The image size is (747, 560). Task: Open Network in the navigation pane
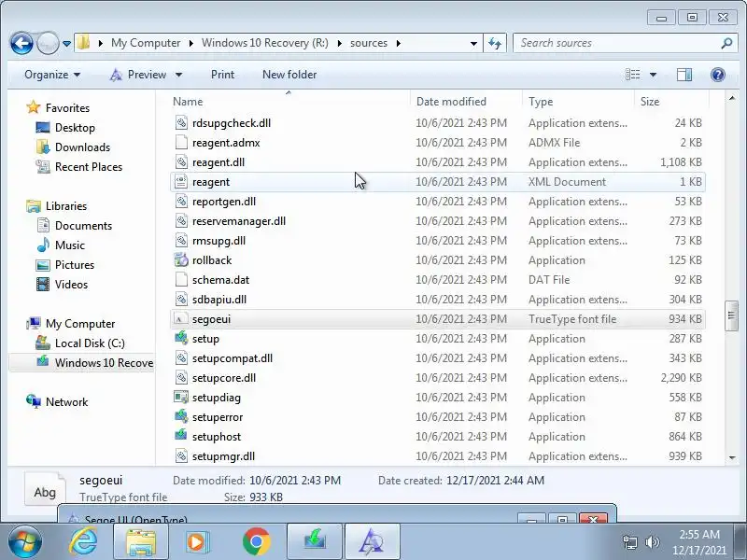[x=66, y=402]
